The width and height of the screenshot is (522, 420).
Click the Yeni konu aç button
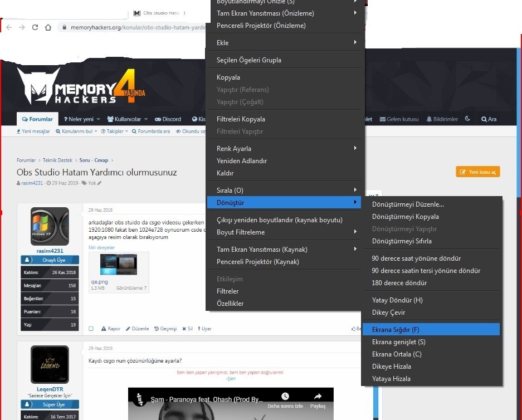tap(478, 172)
